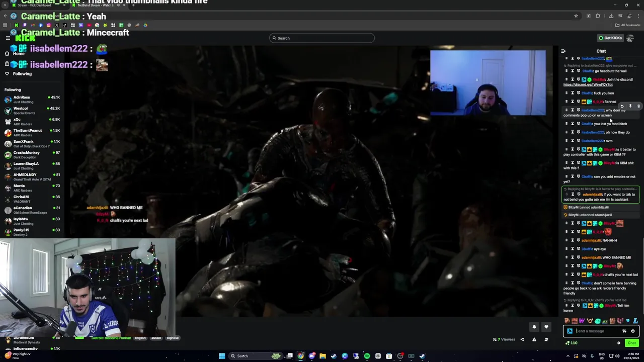
Task: Open File Explorer from the taskbar
Action: tap(323, 356)
